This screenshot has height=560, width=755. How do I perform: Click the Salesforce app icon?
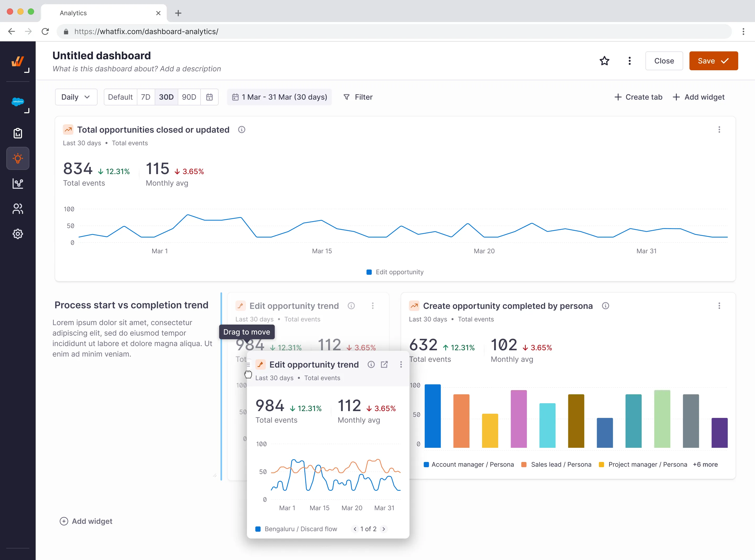click(18, 101)
